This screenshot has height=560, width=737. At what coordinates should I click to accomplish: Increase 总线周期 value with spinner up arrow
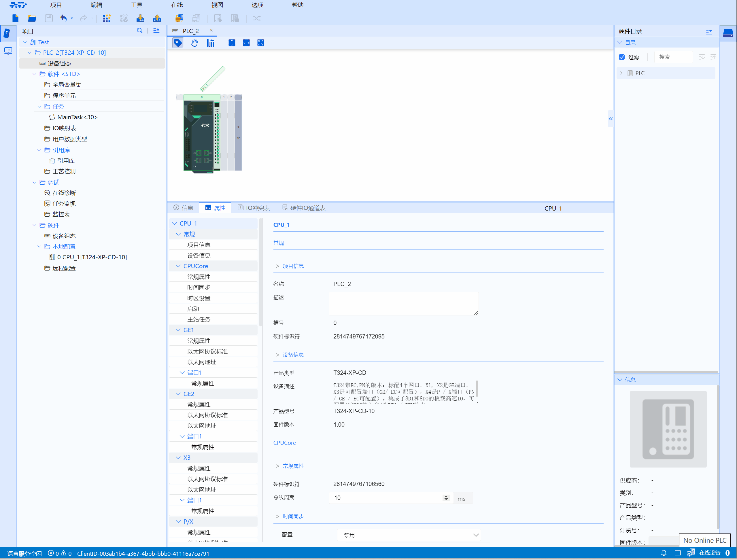[x=446, y=496]
